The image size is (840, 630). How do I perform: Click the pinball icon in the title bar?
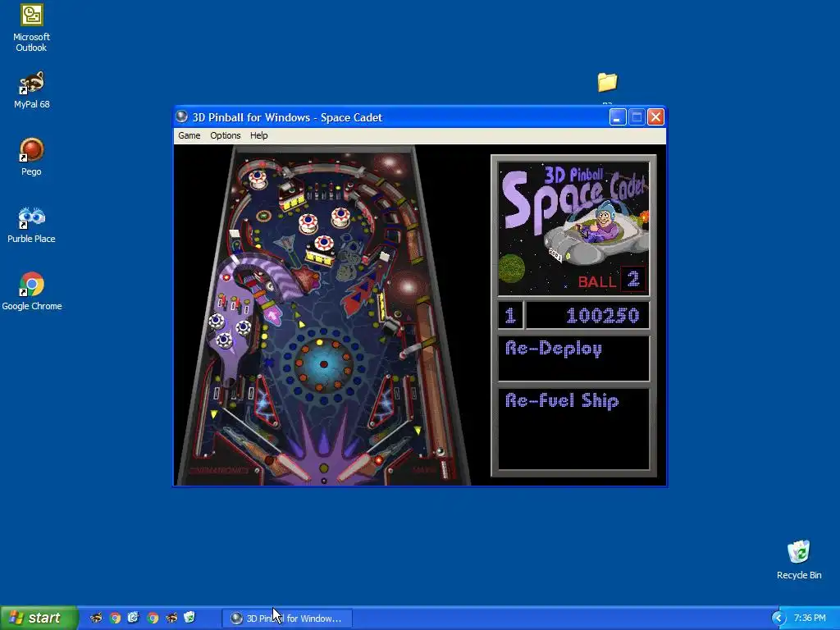[181, 116]
